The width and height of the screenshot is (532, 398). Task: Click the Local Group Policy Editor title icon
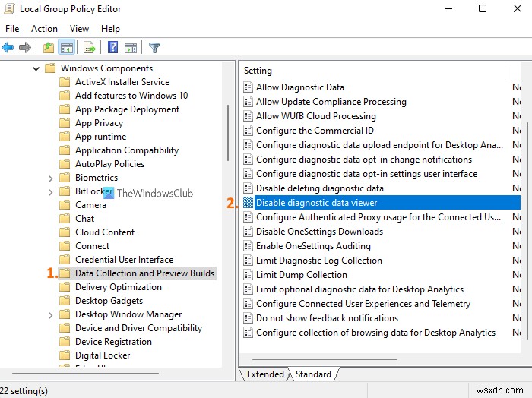pyautogui.click(x=9, y=9)
